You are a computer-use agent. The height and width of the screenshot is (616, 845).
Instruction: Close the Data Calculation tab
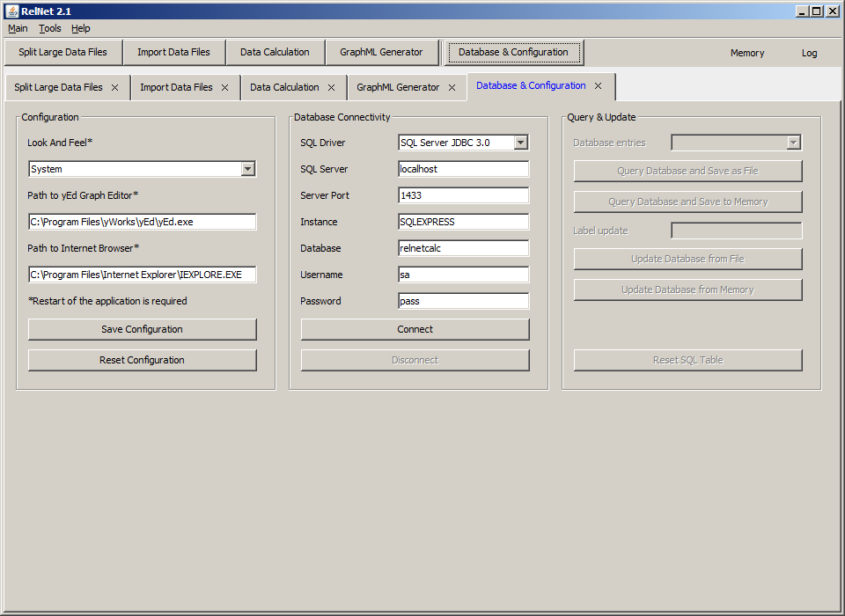[332, 87]
